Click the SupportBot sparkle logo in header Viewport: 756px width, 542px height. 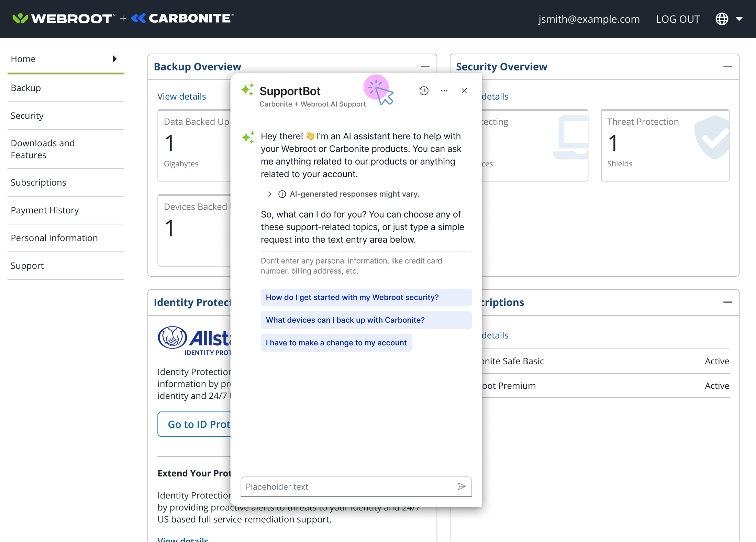click(247, 90)
